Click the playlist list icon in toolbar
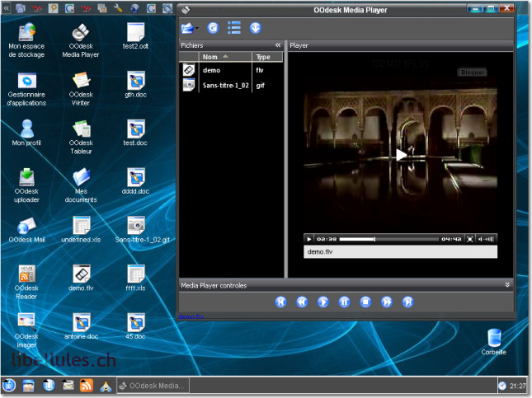The image size is (532, 398). click(233, 28)
